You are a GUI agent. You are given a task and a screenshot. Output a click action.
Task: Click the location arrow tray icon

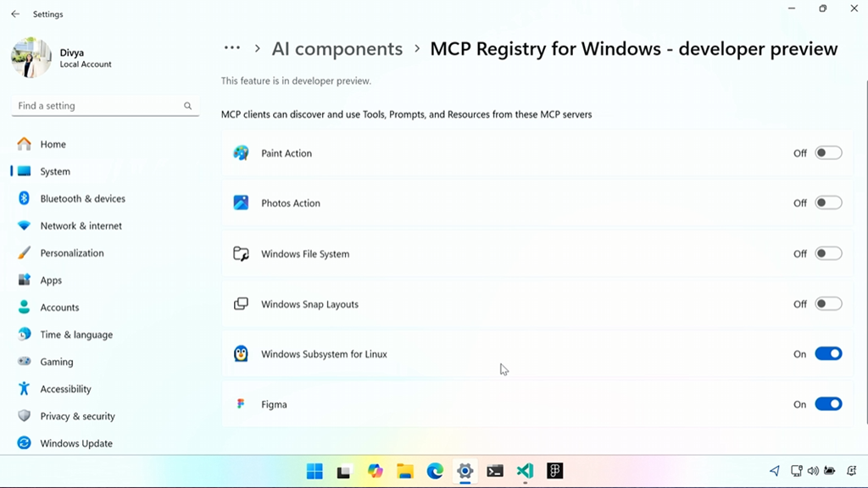click(775, 471)
